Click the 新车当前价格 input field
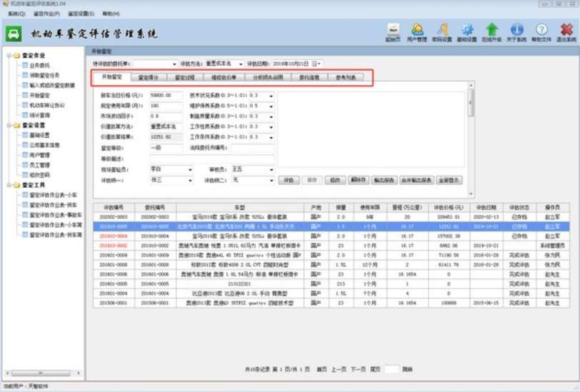 pyautogui.click(x=166, y=95)
